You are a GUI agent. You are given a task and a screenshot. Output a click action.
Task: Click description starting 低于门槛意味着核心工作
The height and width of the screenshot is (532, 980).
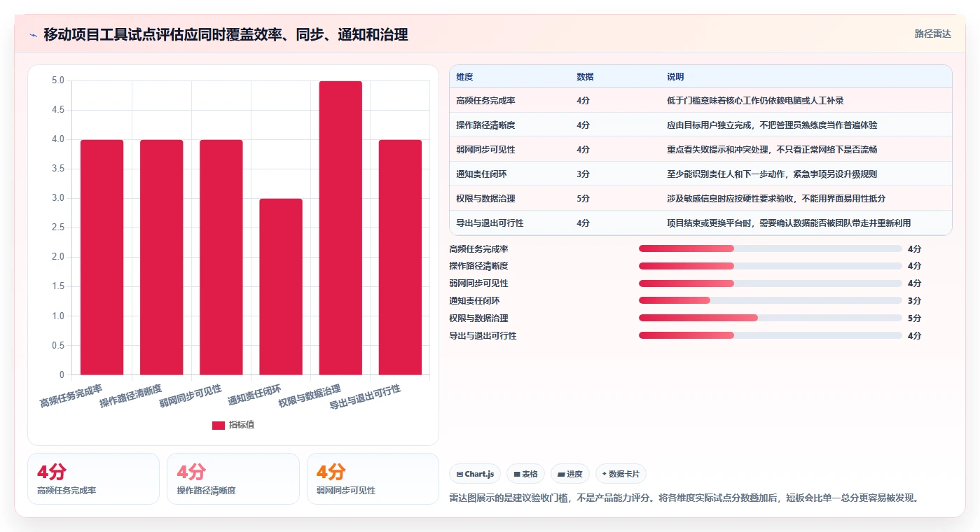755,101
